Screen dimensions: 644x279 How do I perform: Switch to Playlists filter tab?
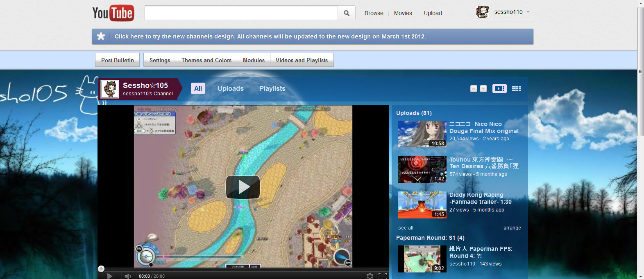tap(272, 88)
